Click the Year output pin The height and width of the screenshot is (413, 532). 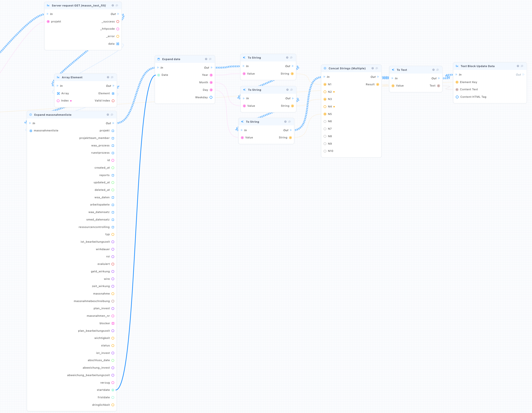coord(211,75)
